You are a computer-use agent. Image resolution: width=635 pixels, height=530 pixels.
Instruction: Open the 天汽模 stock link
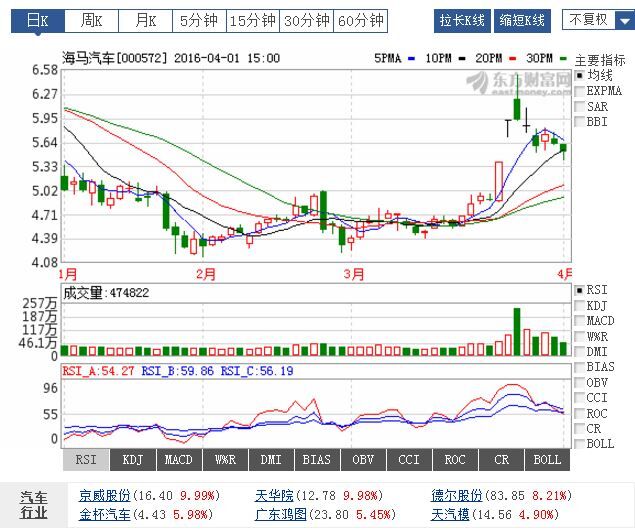pyautogui.click(x=450, y=515)
